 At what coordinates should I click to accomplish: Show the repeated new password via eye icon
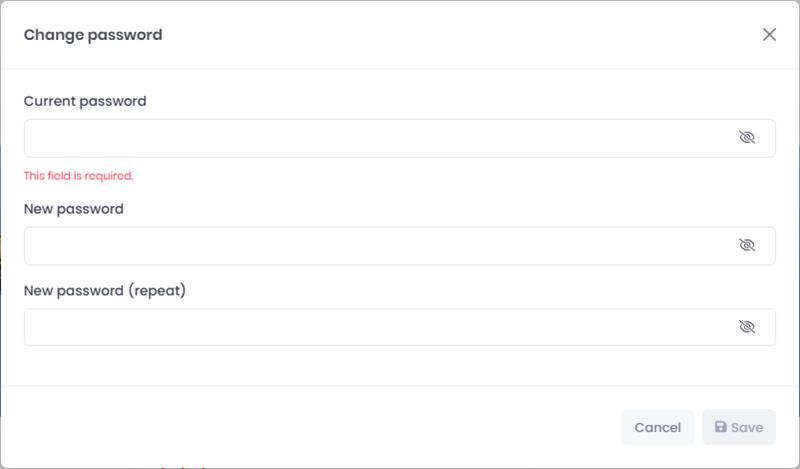click(x=747, y=327)
